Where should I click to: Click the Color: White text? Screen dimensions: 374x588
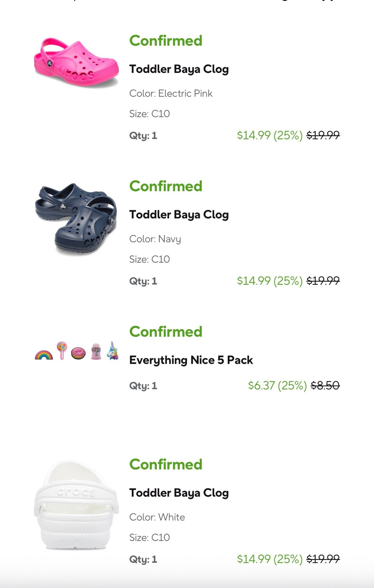point(157,517)
